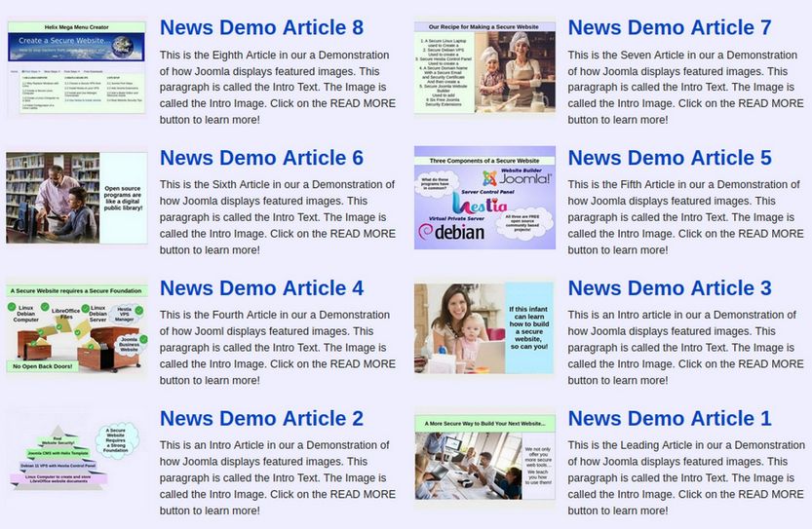Click the Seven Article intro text
Screen dimensions: 812x529
[685, 87]
